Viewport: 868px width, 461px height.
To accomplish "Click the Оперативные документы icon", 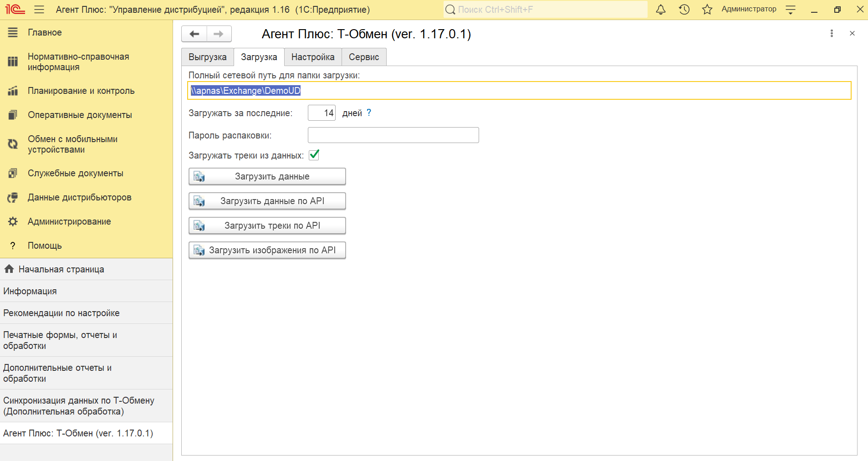I will coord(13,115).
